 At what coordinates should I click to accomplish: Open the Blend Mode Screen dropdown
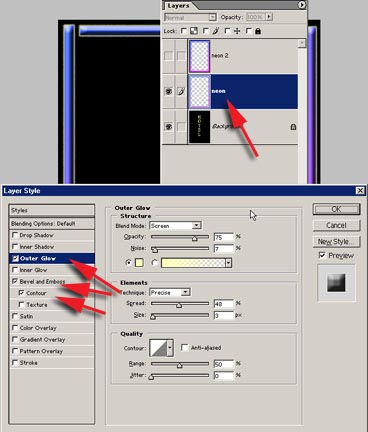[x=175, y=226]
